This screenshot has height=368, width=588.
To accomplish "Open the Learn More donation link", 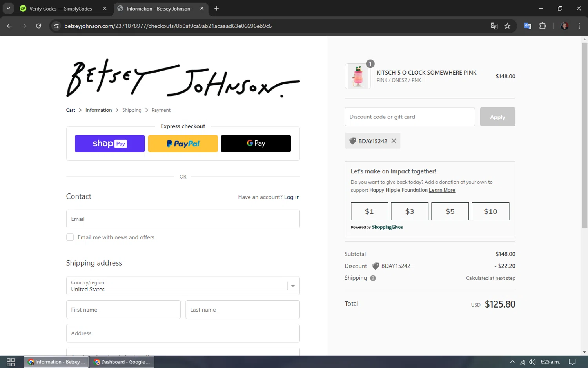I will pyautogui.click(x=442, y=190).
